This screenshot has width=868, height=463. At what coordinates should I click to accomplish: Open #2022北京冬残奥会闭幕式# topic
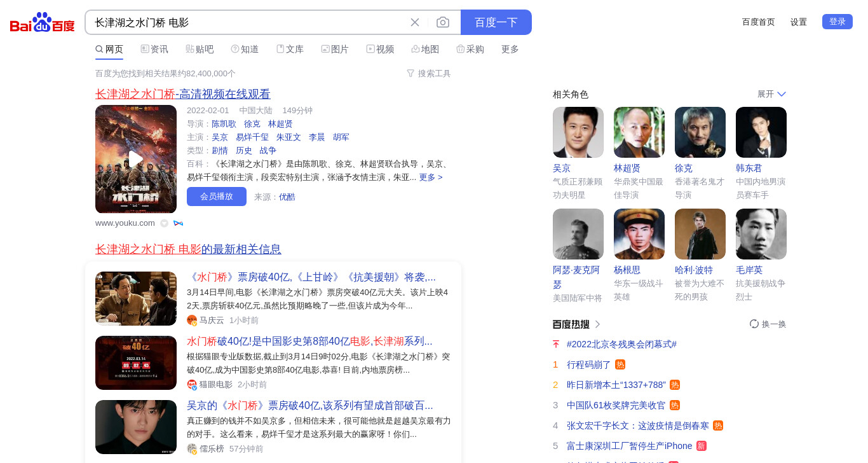tap(621, 344)
